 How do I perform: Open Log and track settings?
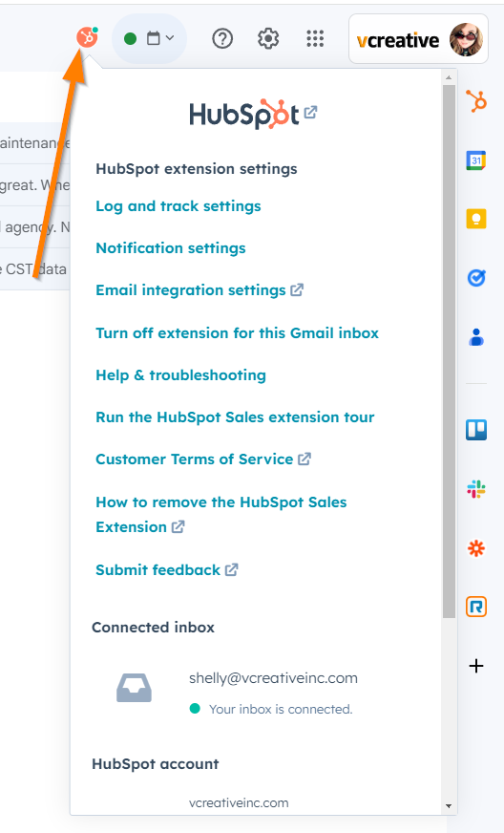click(x=178, y=206)
